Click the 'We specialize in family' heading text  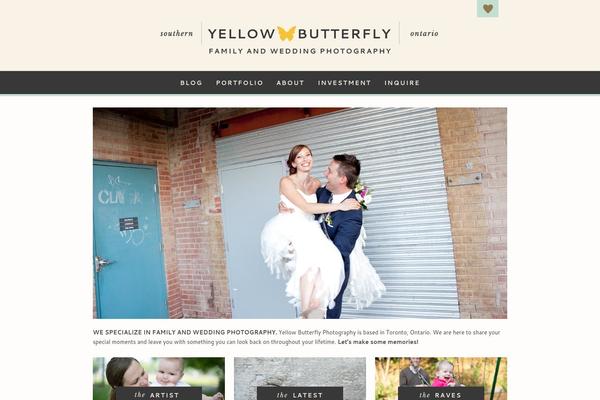coord(185,332)
